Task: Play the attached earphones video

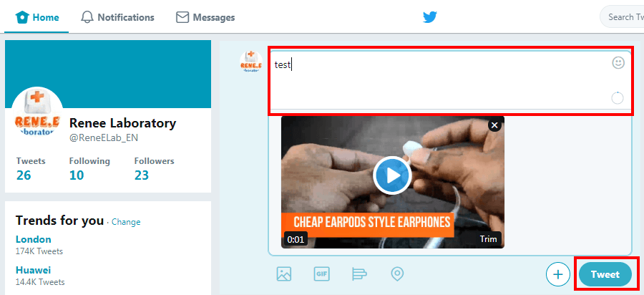Action: point(392,174)
